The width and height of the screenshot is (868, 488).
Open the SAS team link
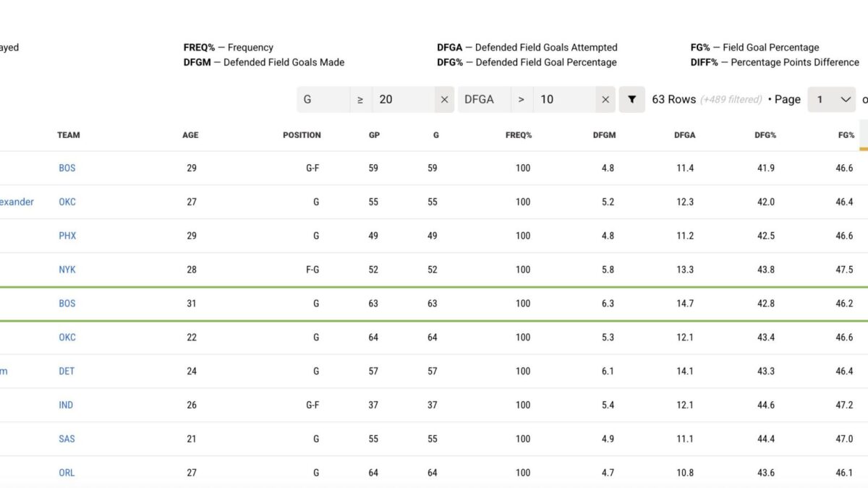[67, 439]
